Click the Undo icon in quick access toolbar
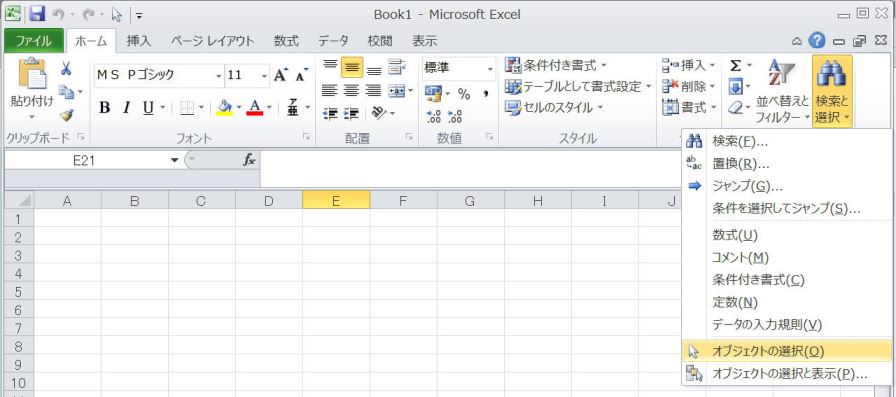Screen dimensions: 896x397 tap(58, 14)
